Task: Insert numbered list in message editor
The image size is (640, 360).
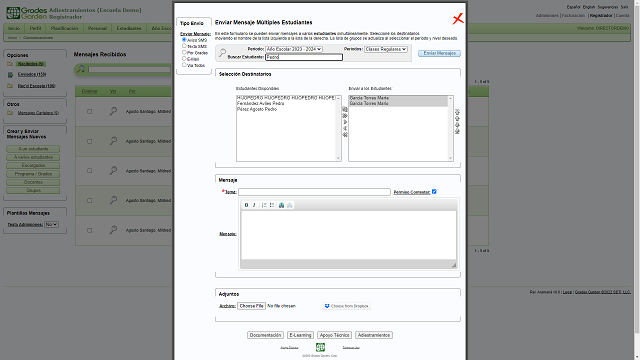Action: click(264, 205)
